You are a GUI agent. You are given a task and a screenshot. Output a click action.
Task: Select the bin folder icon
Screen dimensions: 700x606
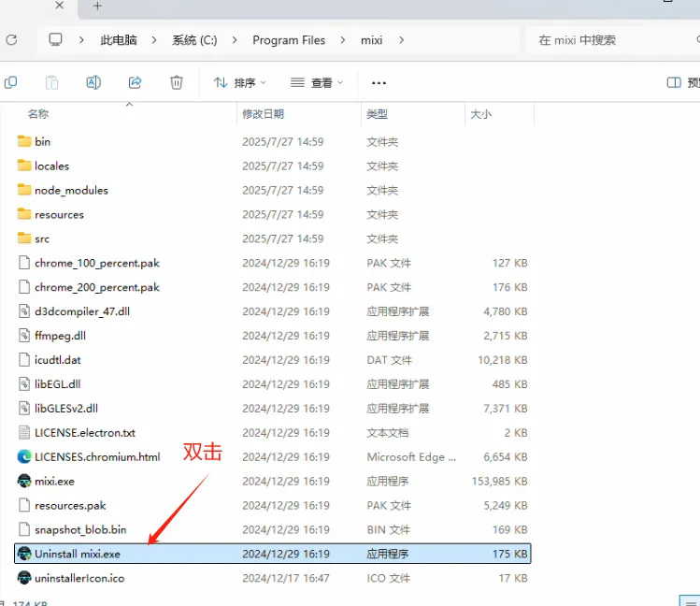24,141
